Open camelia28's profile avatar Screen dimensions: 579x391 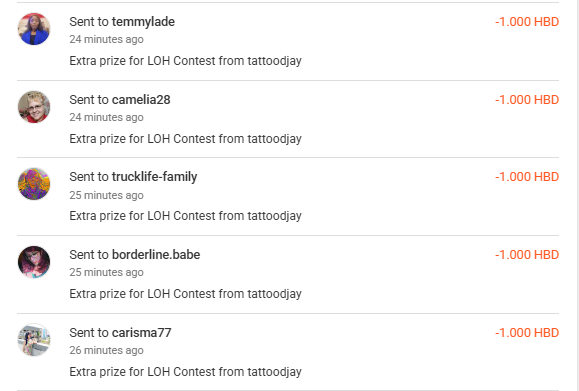(x=34, y=107)
